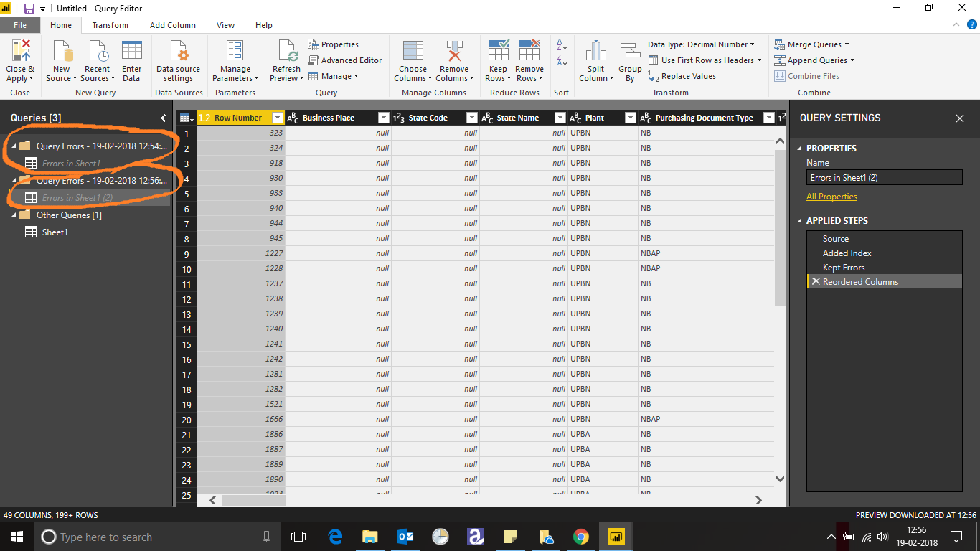Sort ascending using the A-Z icon
980x551 pixels.
(562, 44)
